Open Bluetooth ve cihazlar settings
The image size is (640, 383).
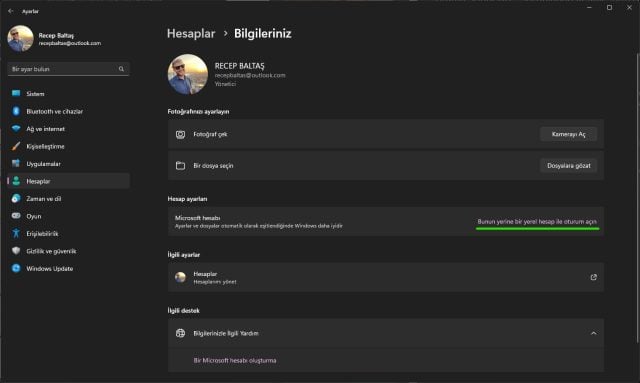69,111
